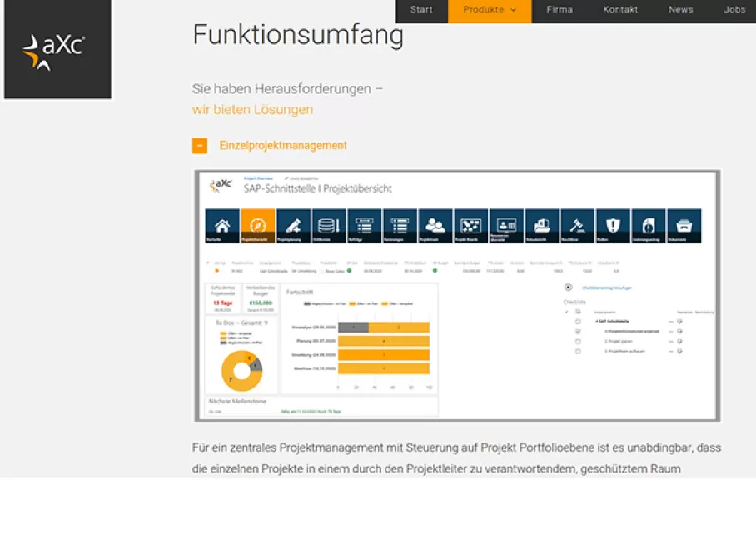Open the printer Dokumente tile at the far right
This screenshot has height=550, width=756.
[684, 226]
